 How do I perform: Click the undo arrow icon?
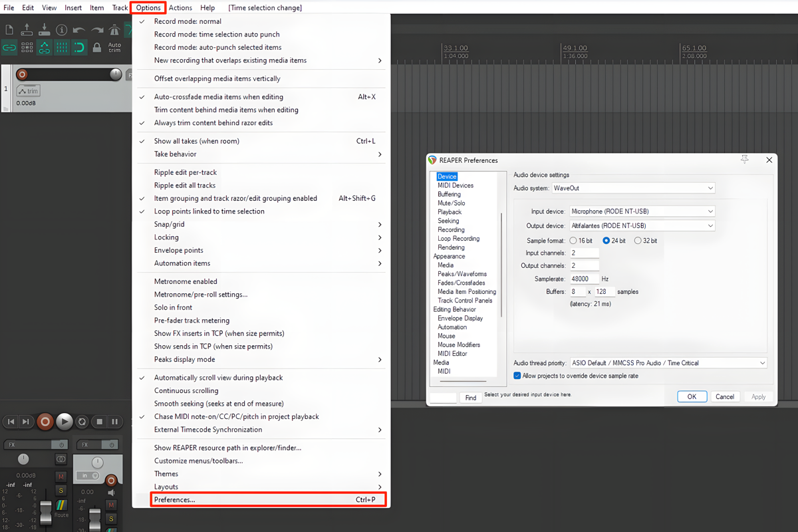pos(79,30)
